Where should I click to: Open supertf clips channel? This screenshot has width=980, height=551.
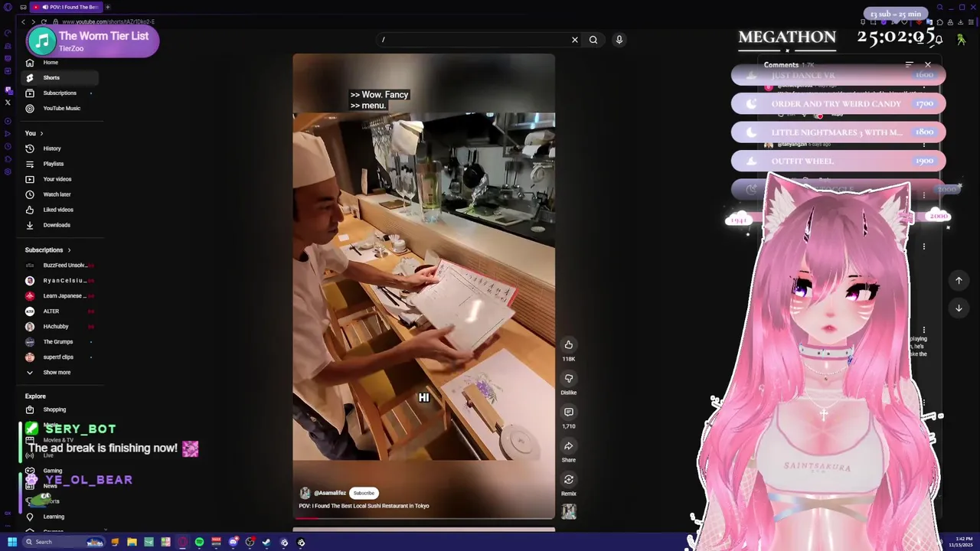pos(58,357)
